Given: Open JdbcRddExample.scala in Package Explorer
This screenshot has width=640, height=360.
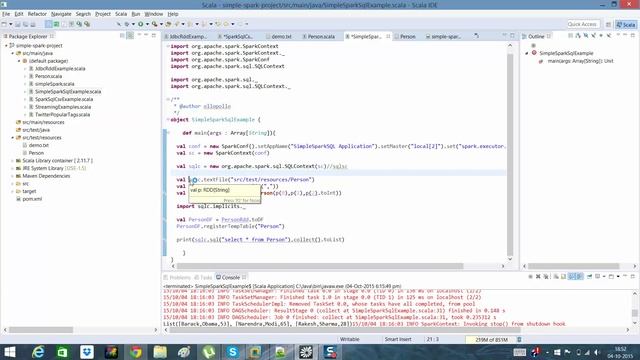Looking at the screenshot, I should 60,69.
